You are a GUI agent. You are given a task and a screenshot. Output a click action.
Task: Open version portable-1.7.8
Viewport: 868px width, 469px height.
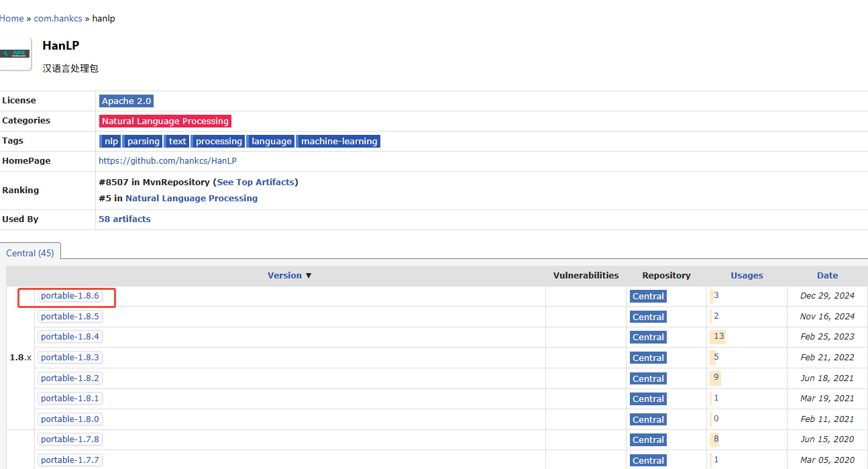pyautogui.click(x=70, y=439)
